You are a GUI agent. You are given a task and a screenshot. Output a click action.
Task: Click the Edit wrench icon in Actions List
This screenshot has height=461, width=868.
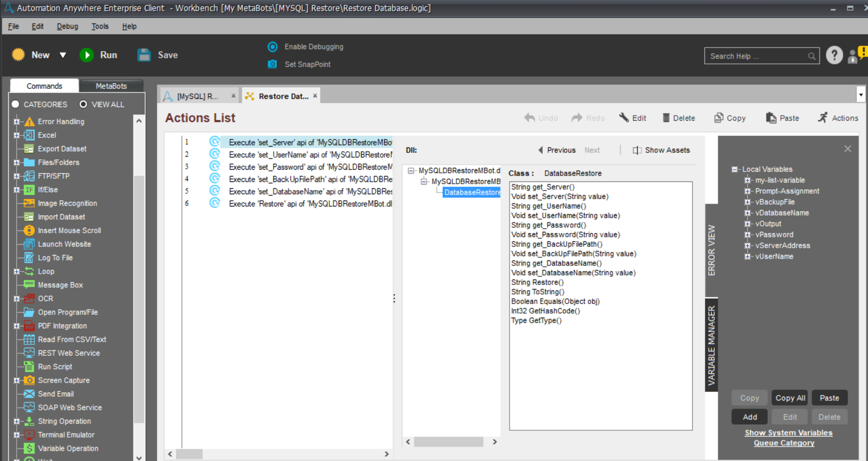click(624, 118)
